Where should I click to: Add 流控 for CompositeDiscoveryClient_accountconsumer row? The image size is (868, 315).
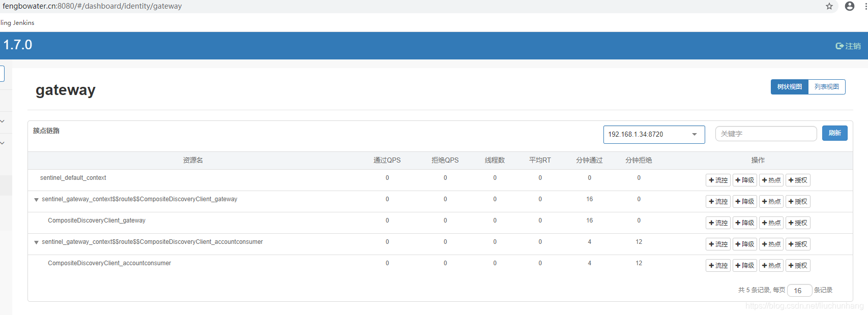(x=718, y=266)
